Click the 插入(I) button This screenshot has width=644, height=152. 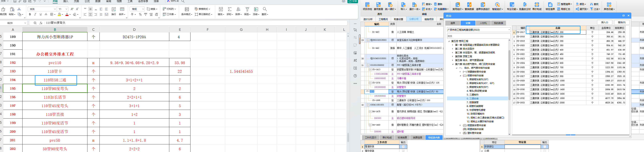click(x=604, y=22)
